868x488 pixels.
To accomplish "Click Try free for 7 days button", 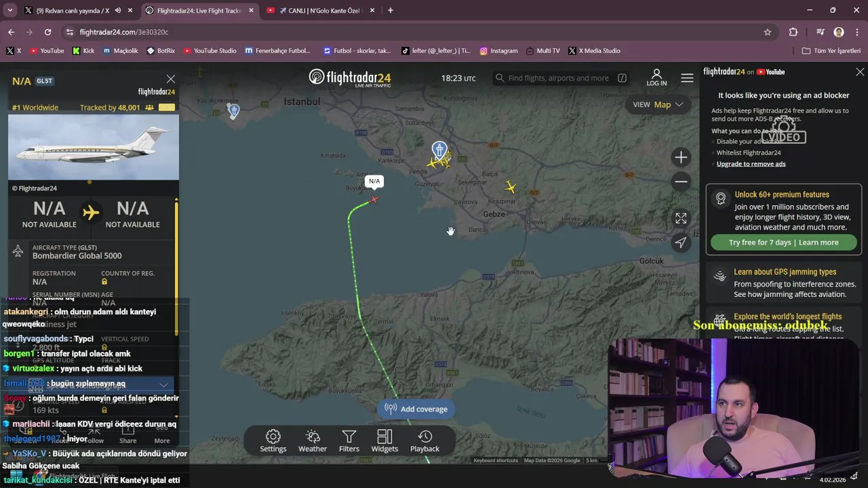I will 783,242.
